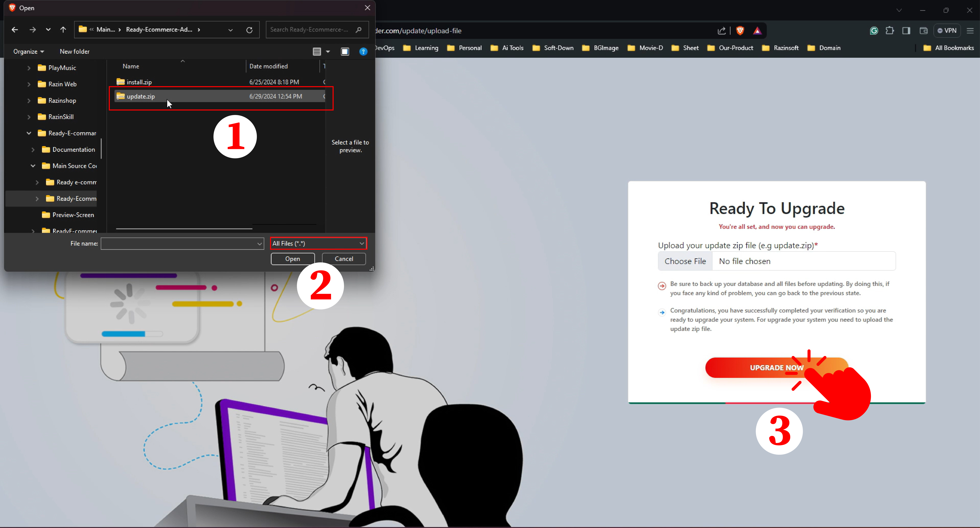
Task: Toggle the Brave VPN button
Action: click(947, 30)
